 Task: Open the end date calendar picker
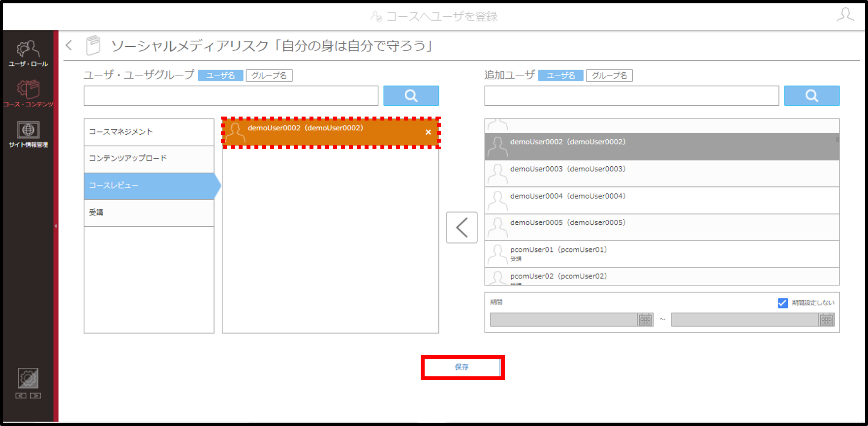pos(827,320)
